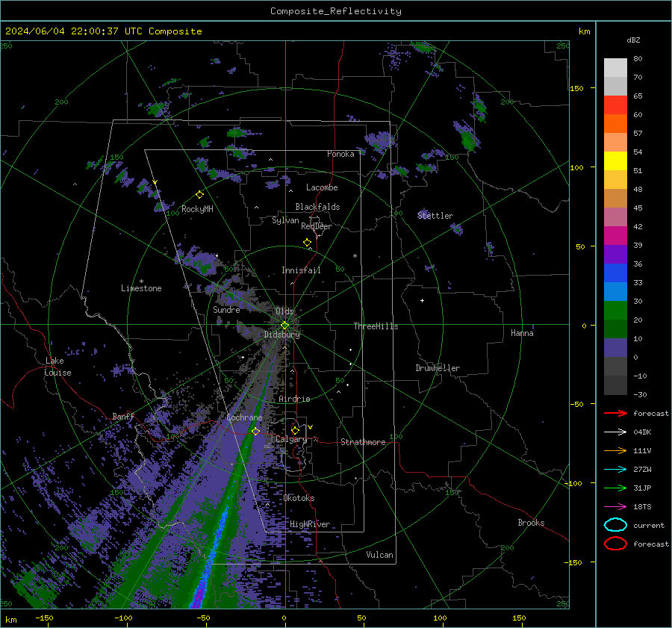
Task: Select the bright green swatch in dBZ legend
Action: (615, 310)
